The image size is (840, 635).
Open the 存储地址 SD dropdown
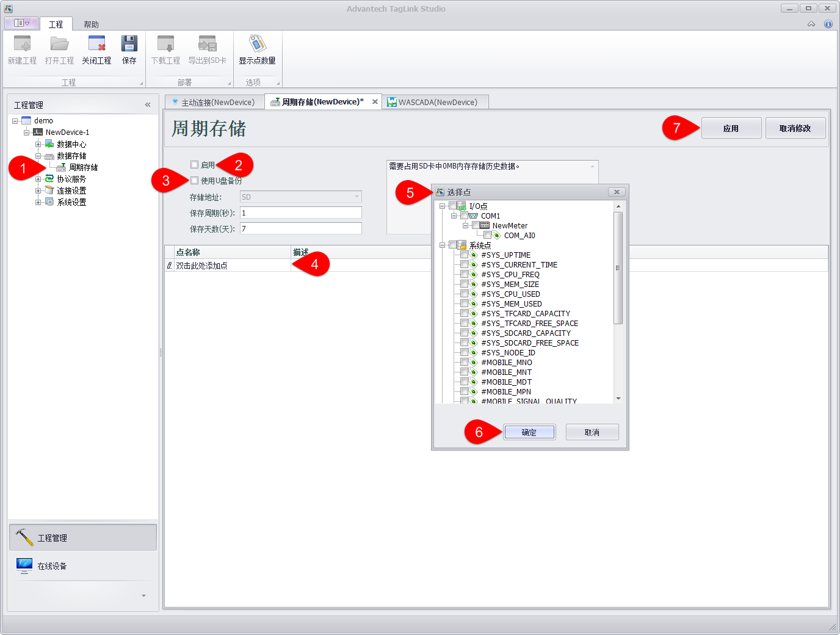point(357,197)
